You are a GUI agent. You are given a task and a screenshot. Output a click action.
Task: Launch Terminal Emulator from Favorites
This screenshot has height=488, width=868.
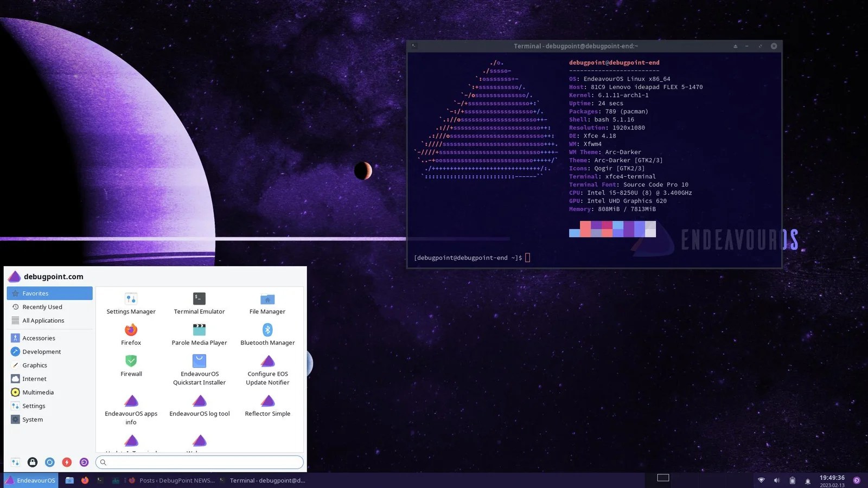pyautogui.click(x=199, y=304)
